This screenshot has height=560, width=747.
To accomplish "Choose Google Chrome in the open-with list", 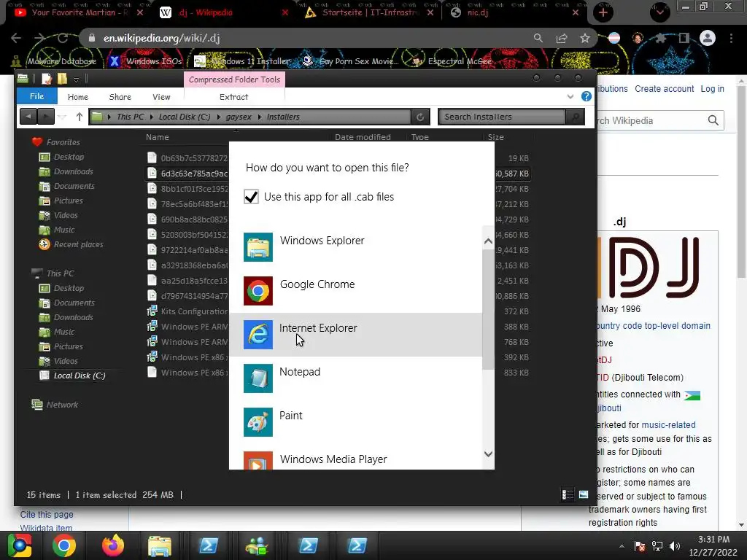I will click(355, 290).
